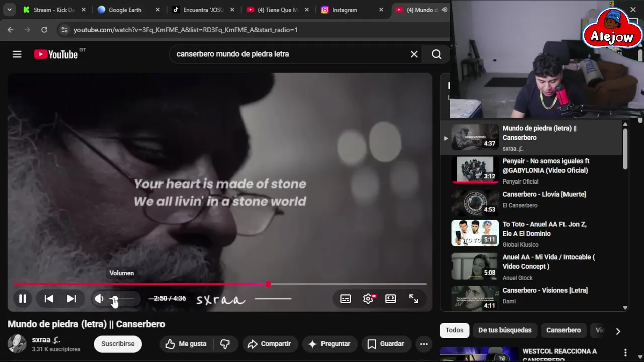Switch to Stream - Kick tab
This screenshot has width=644, height=362.
(x=54, y=10)
